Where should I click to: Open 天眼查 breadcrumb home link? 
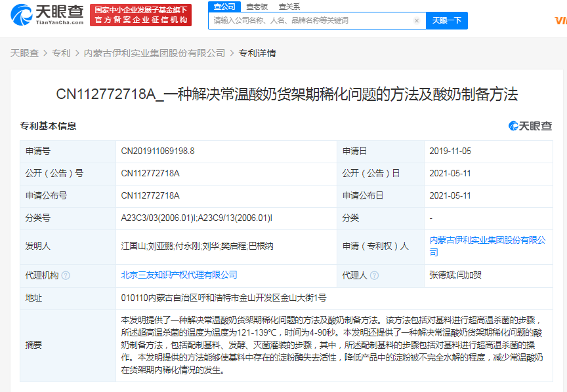(x=24, y=53)
